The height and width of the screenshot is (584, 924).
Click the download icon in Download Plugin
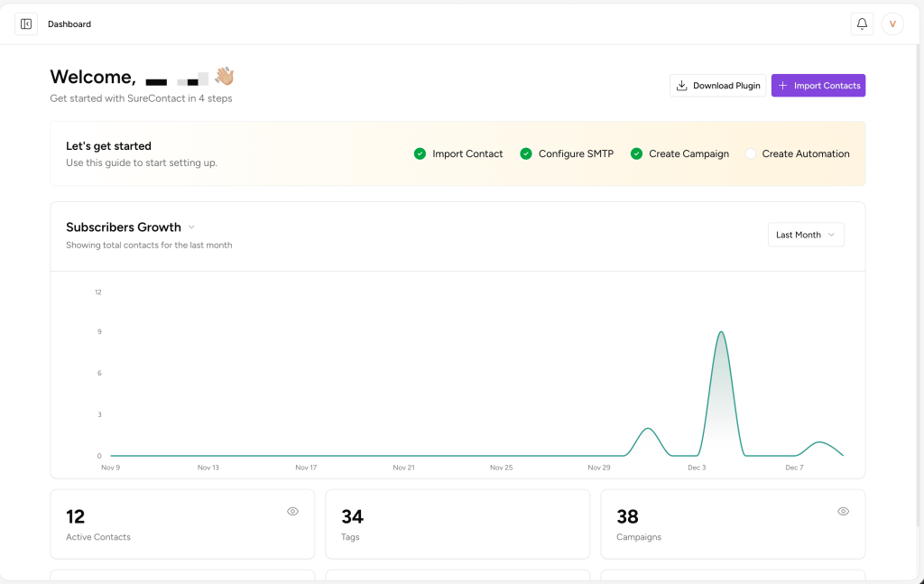(x=682, y=86)
